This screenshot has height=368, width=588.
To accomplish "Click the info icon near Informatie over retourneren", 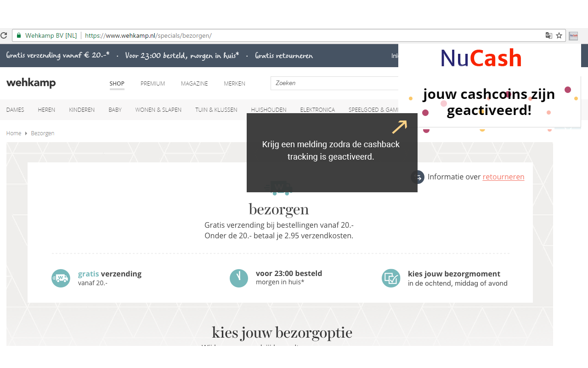I will click(417, 177).
